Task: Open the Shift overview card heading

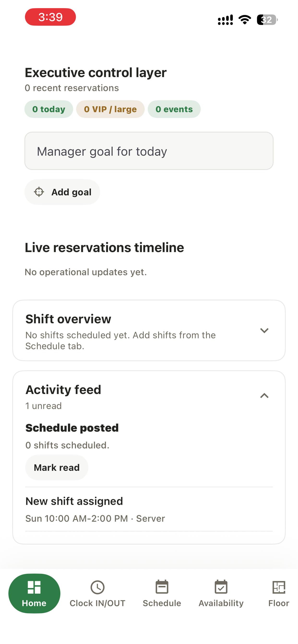Action: 68,319
